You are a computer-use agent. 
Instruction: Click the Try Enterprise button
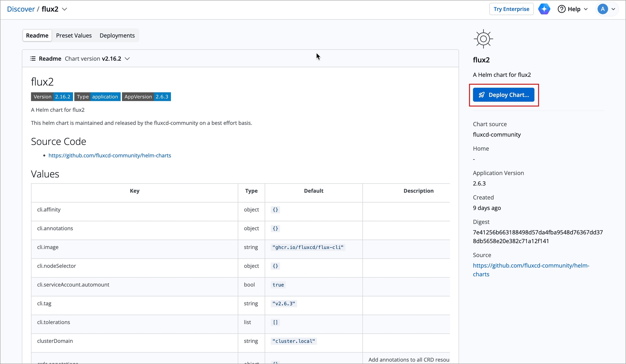tap(511, 9)
